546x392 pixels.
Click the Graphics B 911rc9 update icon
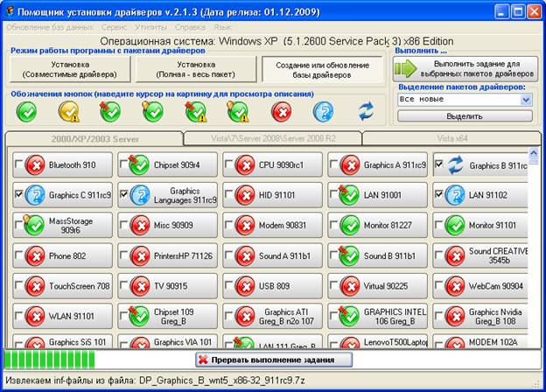pyautogui.click(x=455, y=164)
